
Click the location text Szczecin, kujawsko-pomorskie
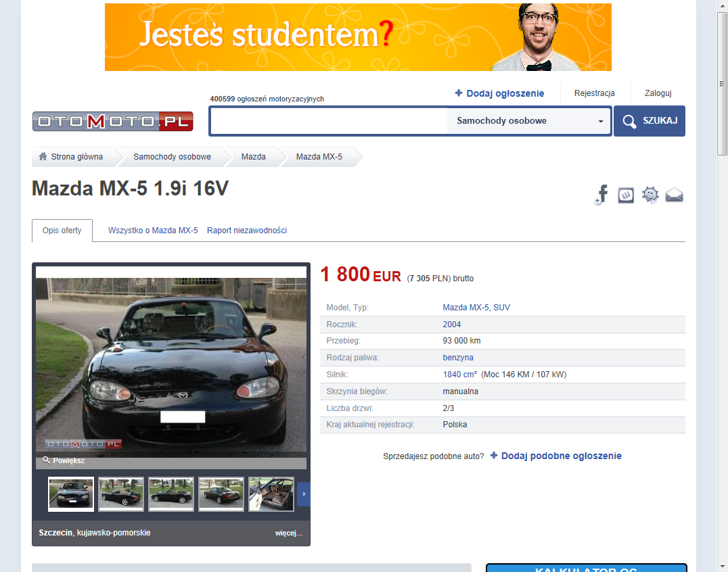coord(95,533)
